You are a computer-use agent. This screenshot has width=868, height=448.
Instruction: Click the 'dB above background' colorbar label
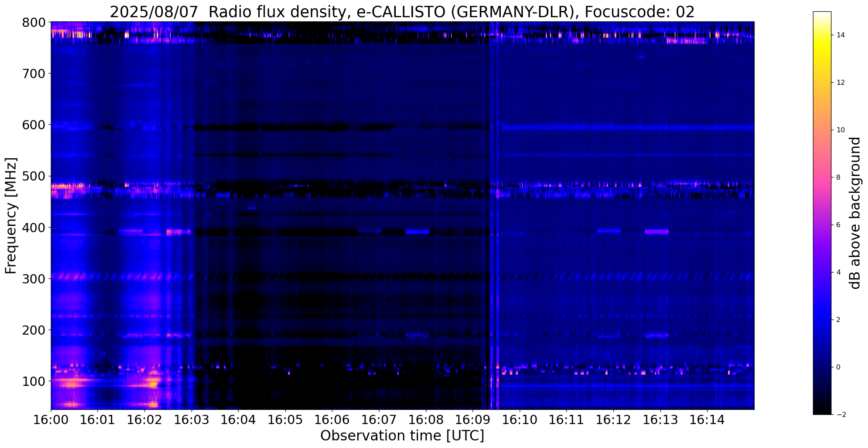pyautogui.click(x=855, y=213)
